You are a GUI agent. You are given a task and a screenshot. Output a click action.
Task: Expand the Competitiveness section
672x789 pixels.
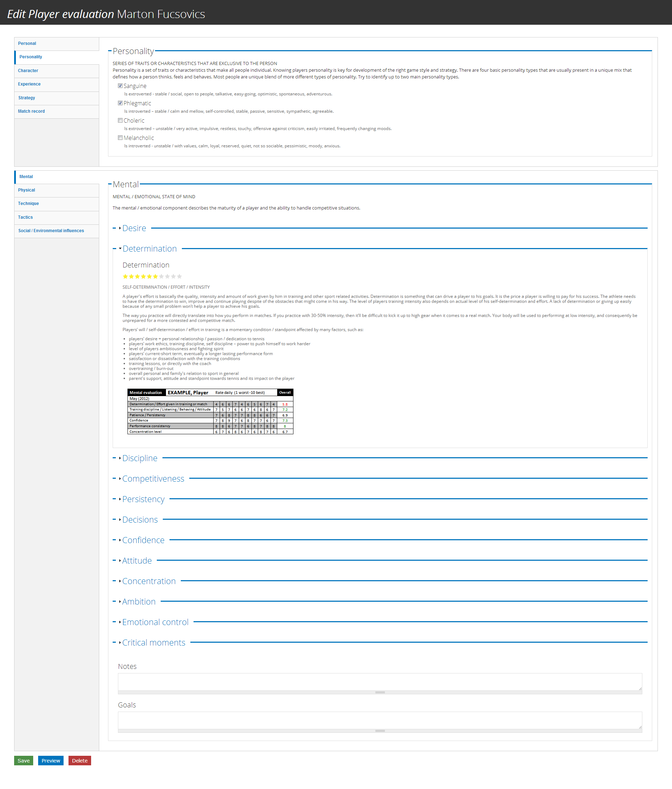point(153,479)
